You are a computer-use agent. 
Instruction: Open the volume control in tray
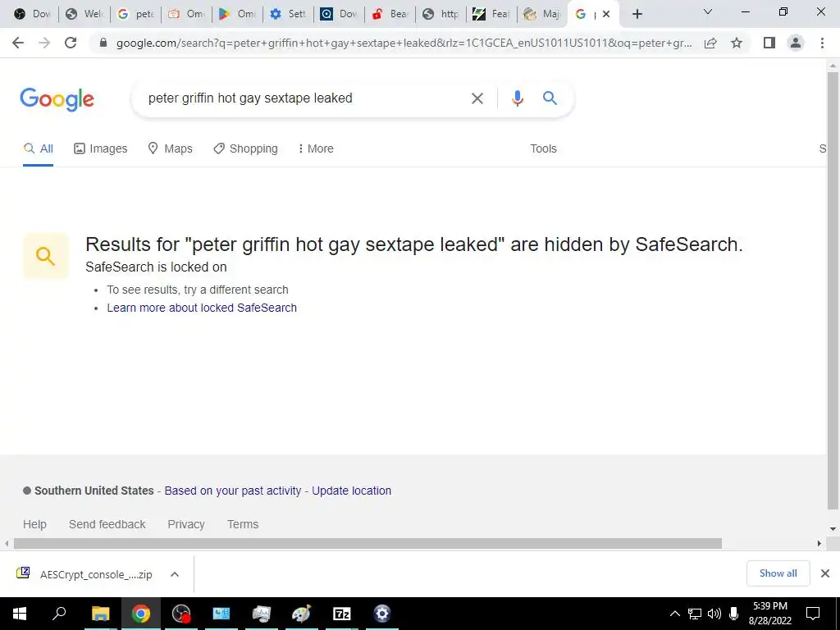coord(714,614)
